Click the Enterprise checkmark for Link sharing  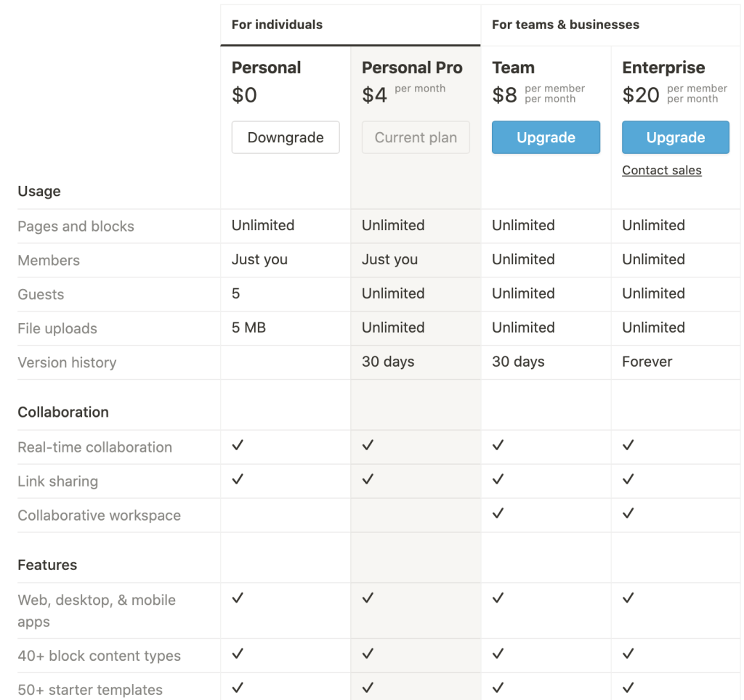[x=628, y=480]
